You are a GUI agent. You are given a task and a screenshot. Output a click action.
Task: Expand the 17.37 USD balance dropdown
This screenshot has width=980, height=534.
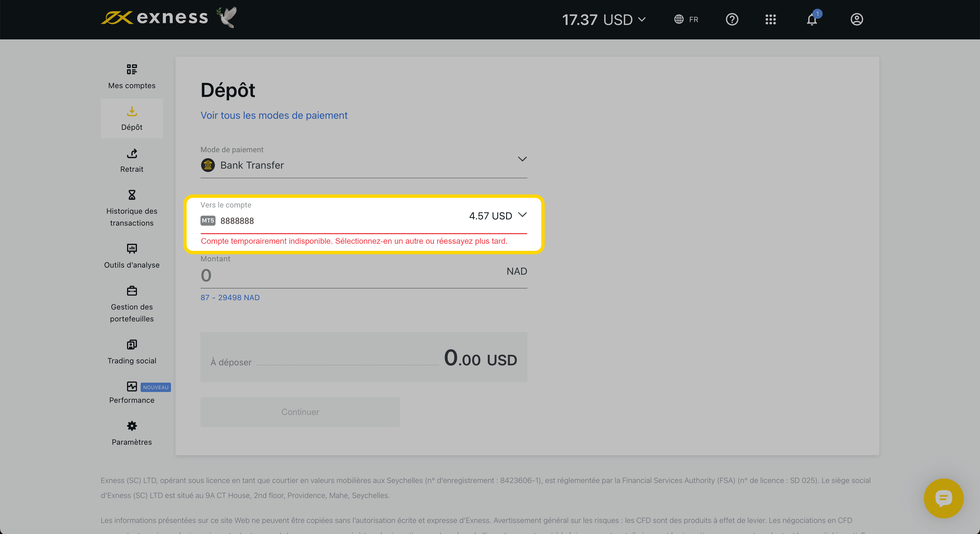click(x=604, y=20)
